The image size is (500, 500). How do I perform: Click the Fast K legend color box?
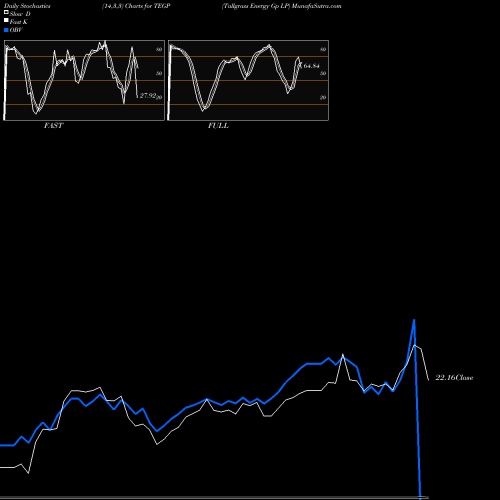point(6,21)
